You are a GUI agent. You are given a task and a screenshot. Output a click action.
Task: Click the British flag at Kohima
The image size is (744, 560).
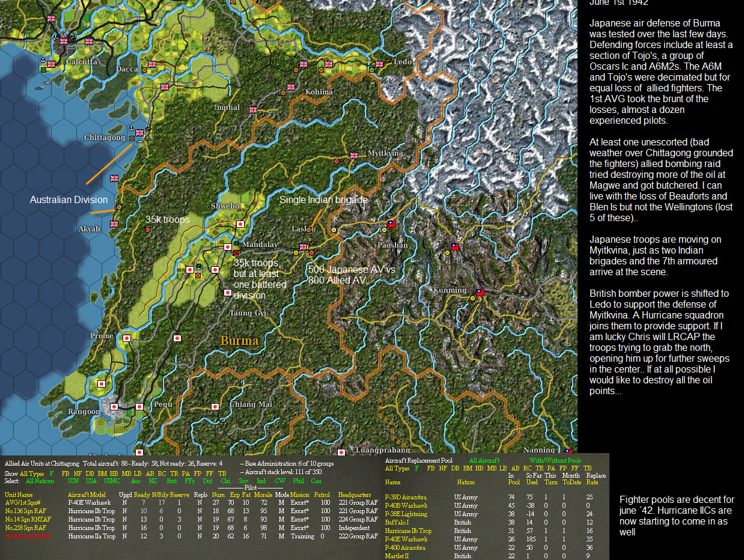pyautogui.click(x=291, y=87)
